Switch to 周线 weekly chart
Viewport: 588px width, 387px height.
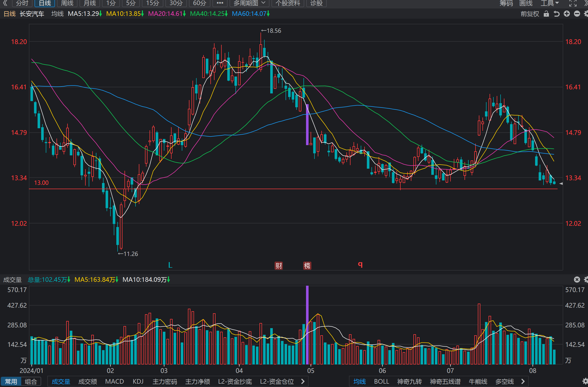pyautogui.click(x=67, y=3)
